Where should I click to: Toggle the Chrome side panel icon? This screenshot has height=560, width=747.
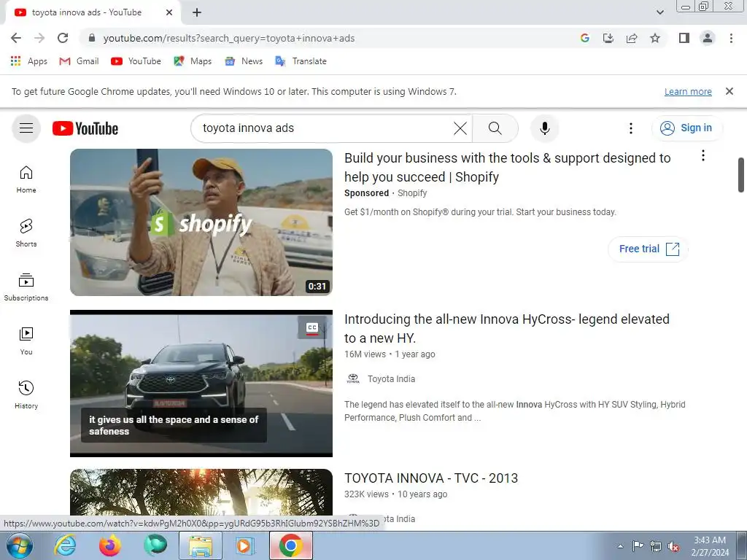click(x=684, y=38)
